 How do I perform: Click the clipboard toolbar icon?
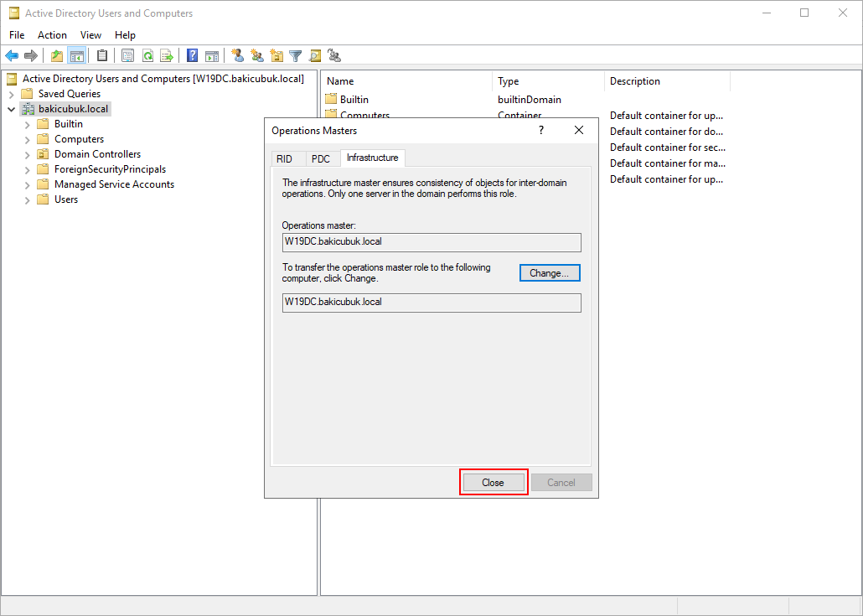click(x=102, y=55)
